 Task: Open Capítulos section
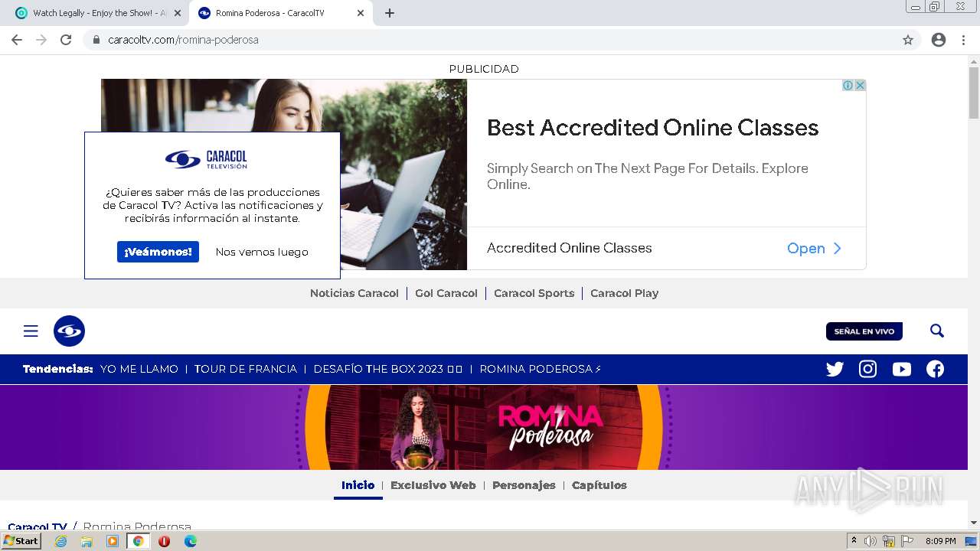point(599,485)
